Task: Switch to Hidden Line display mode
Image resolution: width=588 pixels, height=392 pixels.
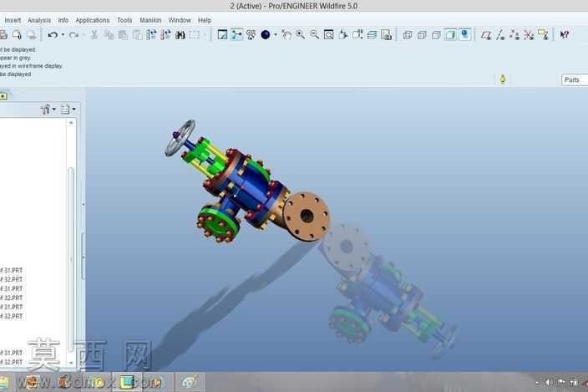Action: click(x=422, y=35)
